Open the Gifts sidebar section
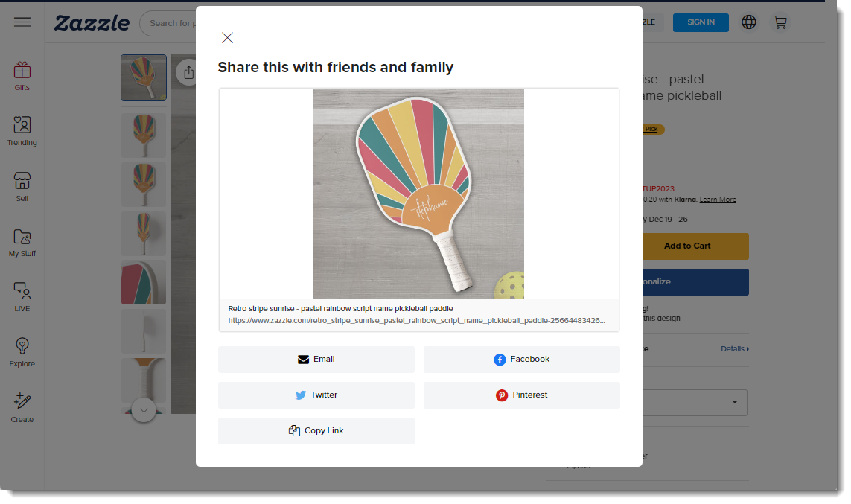The image size is (851, 504). click(22, 76)
